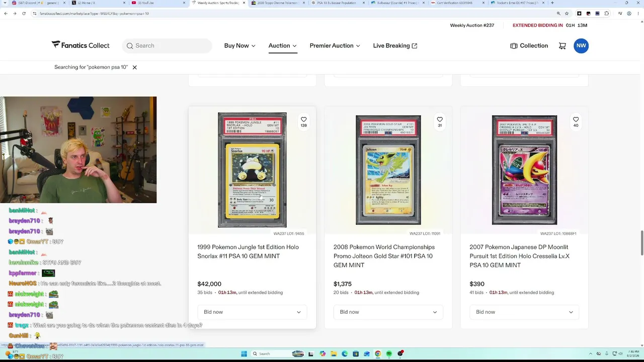Open a new browser tab

click(552, 3)
